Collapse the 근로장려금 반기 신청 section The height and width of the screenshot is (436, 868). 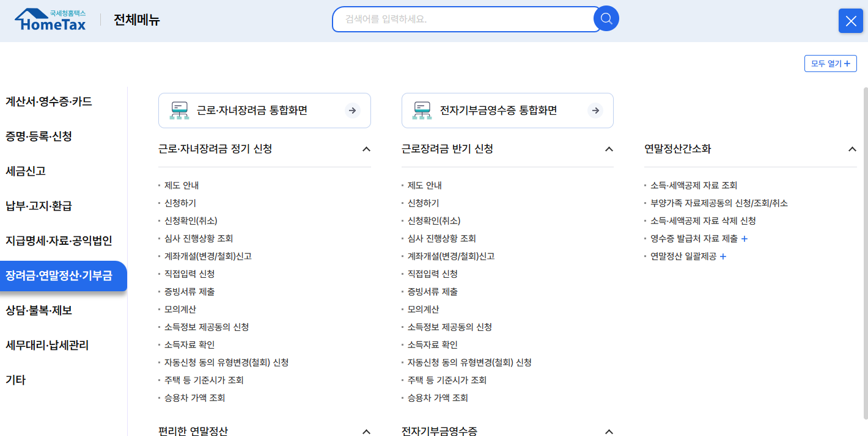coord(608,148)
